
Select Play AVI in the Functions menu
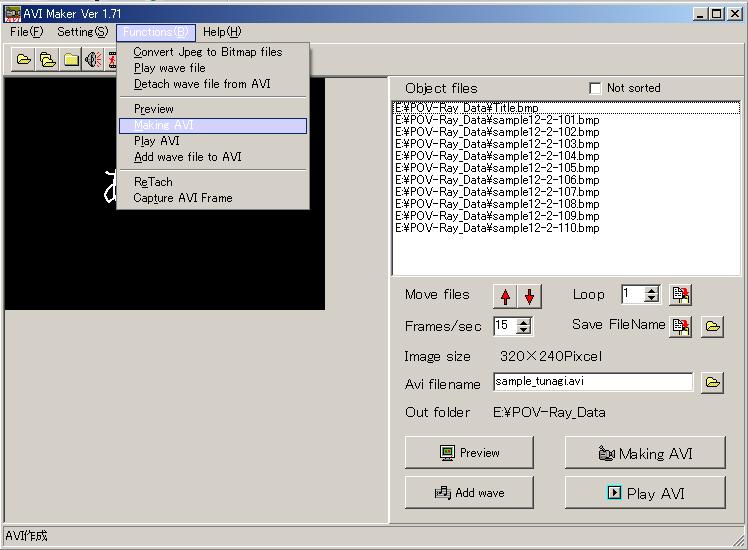213,141
